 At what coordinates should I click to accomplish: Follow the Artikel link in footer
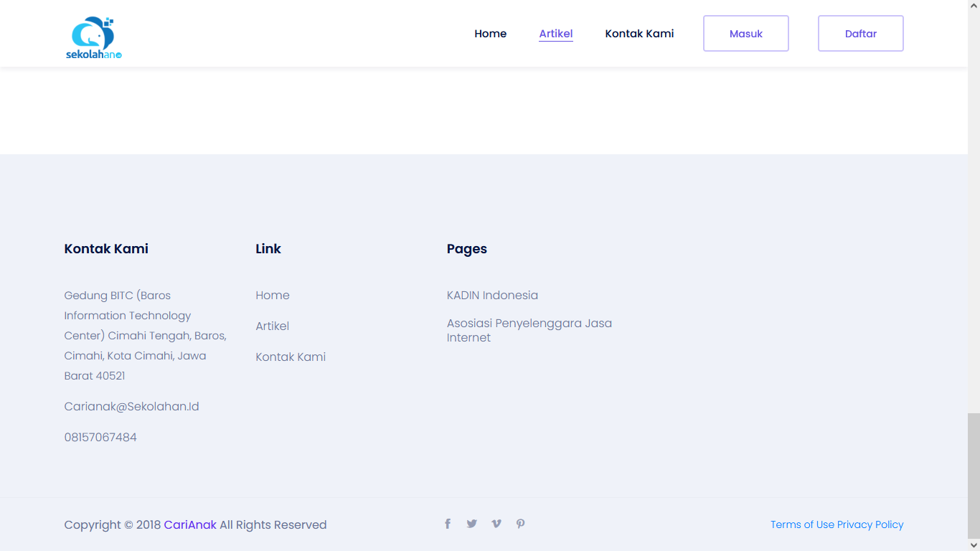[273, 326]
